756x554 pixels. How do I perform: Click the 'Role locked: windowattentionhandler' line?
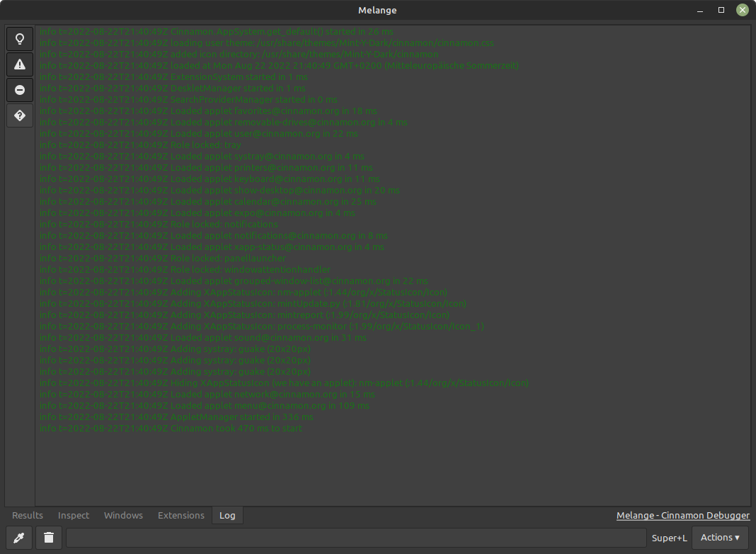tap(185, 270)
